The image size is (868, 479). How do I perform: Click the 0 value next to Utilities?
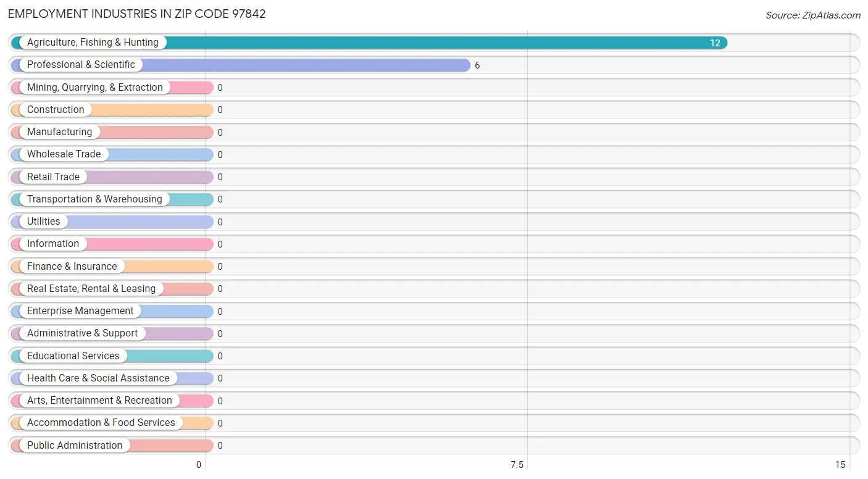[220, 222]
